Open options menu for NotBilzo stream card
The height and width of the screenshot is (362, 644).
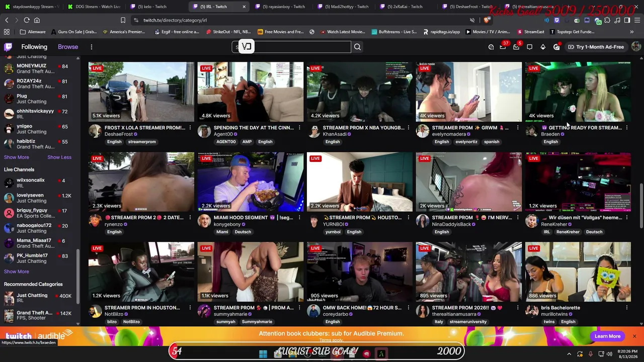coord(190,308)
